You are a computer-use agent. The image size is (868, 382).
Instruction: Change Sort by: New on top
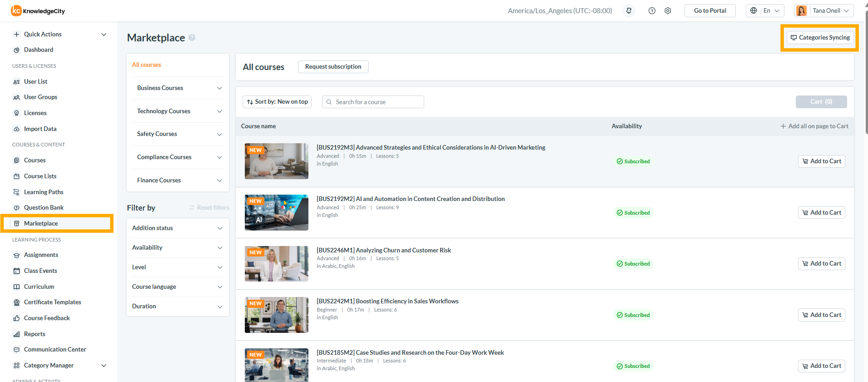[x=277, y=102]
